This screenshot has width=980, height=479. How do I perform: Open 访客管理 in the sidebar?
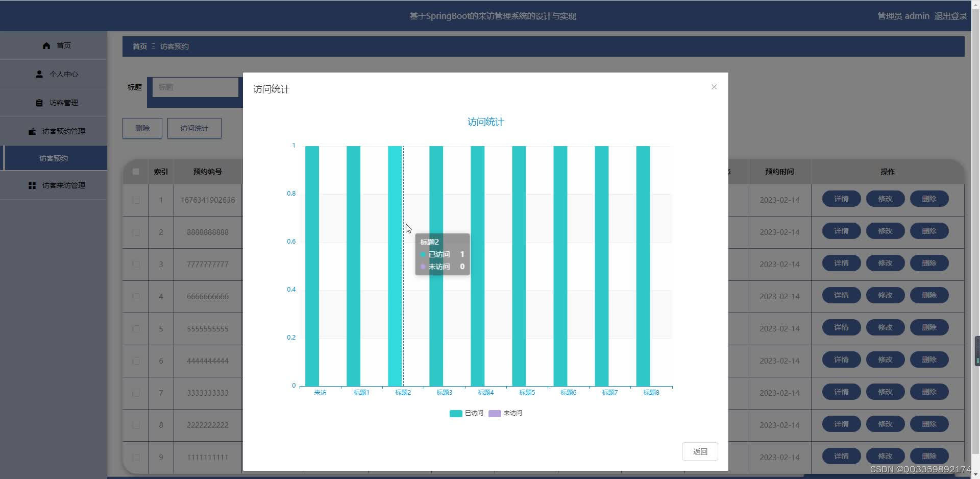tap(54, 103)
